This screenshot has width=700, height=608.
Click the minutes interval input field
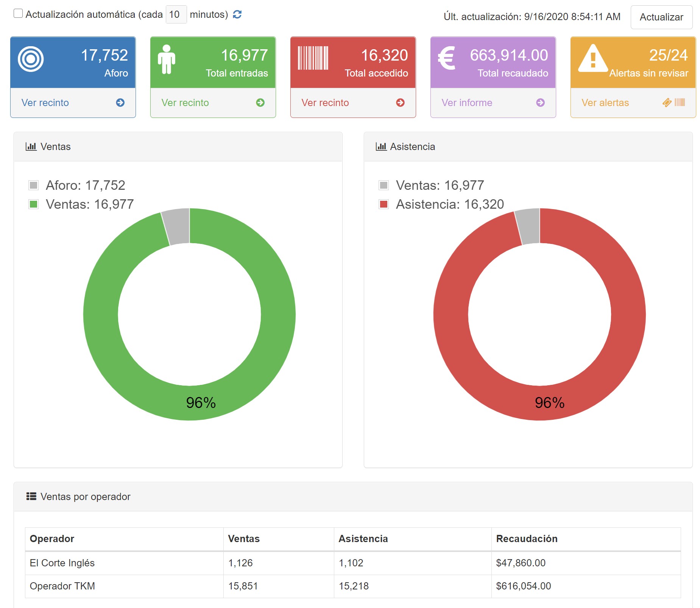coord(176,14)
